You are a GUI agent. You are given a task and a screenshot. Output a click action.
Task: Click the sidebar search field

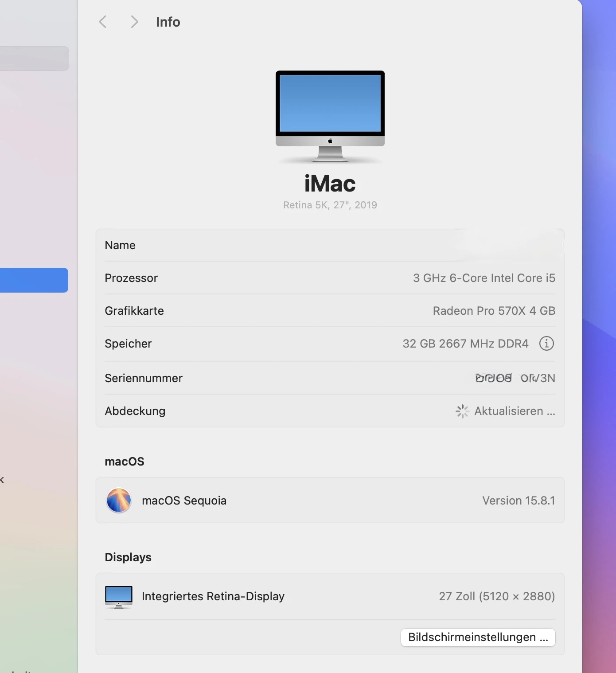(x=35, y=59)
